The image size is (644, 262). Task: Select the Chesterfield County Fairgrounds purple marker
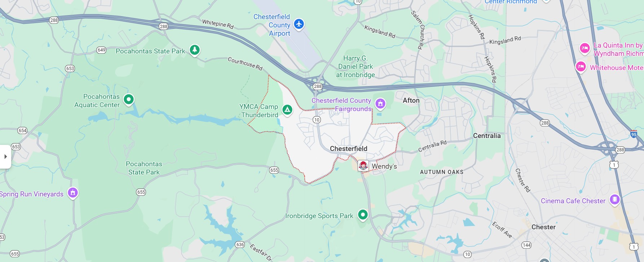[380, 104]
